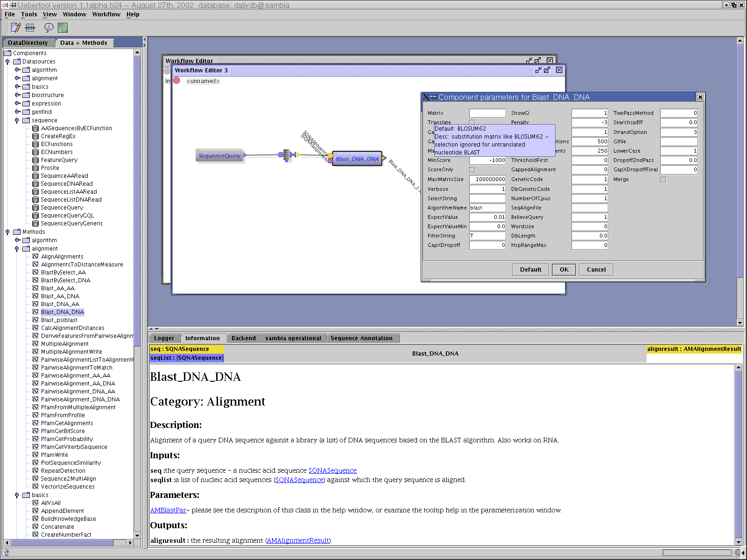The height and width of the screenshot is (560, 747).
Task: Click the Matrix input field
Action: point(487,112)
